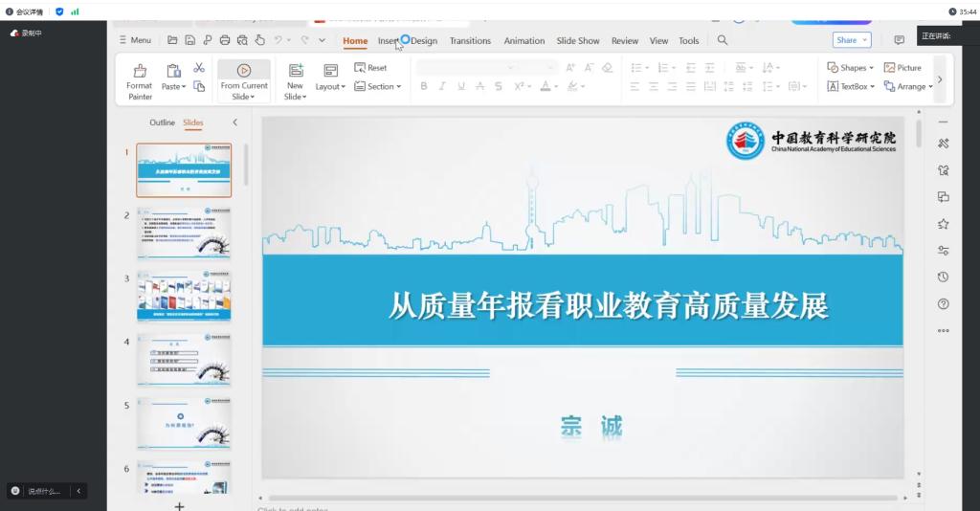Screen dimensions: 980x511
Task: Click the Reset slide button
Action: click(x=370, y=68)
